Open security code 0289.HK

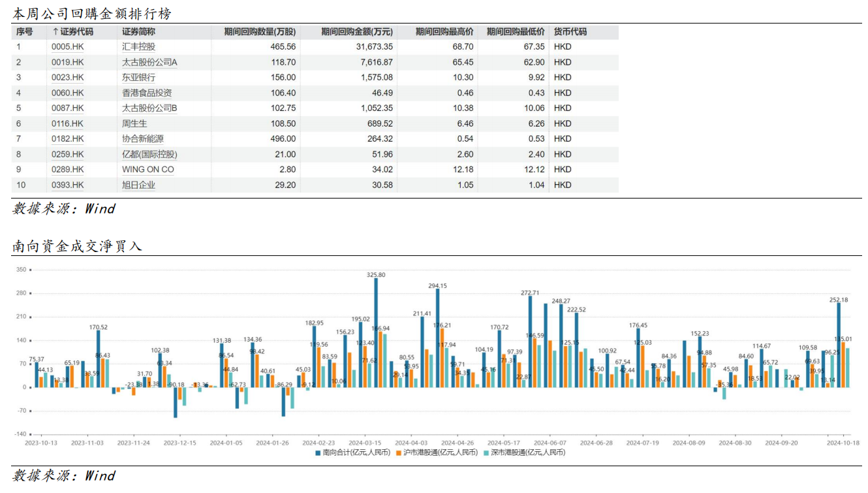coord(68,170)
